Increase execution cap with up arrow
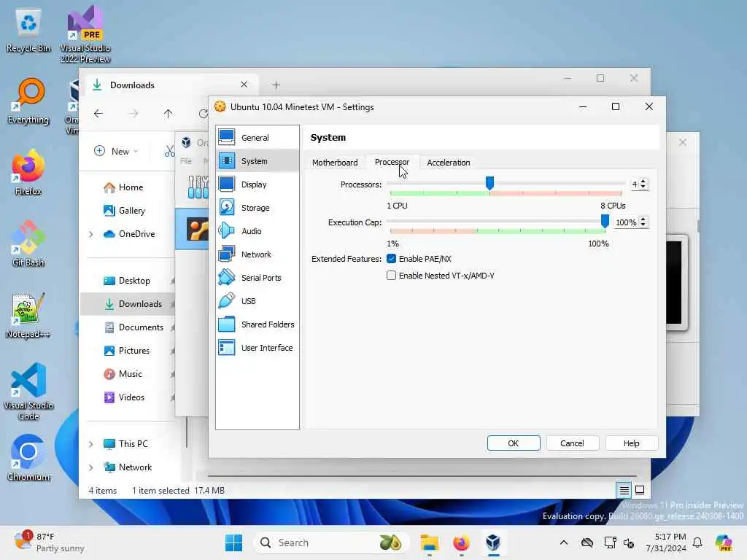Viewport: 747px width, 560px height. tap(643, 219)
